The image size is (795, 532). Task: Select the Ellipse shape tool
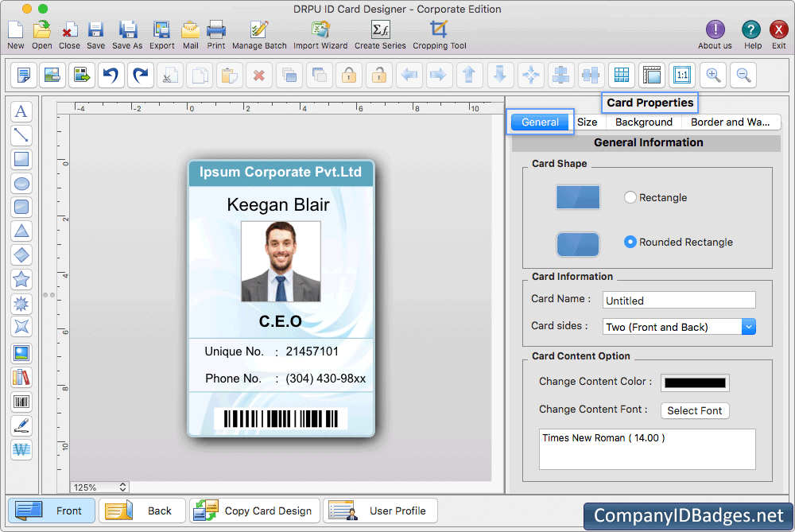(21, 184)
